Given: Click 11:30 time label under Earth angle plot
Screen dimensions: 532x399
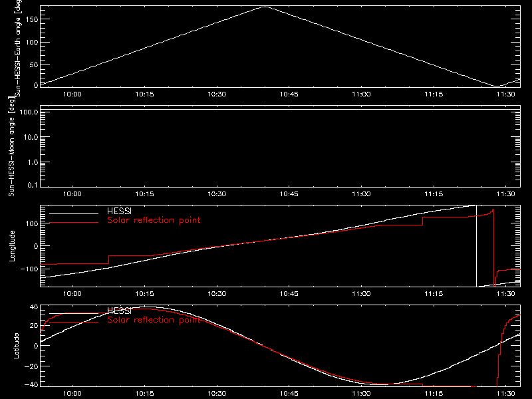Looking at the screenshot, I should pos(506,94).
